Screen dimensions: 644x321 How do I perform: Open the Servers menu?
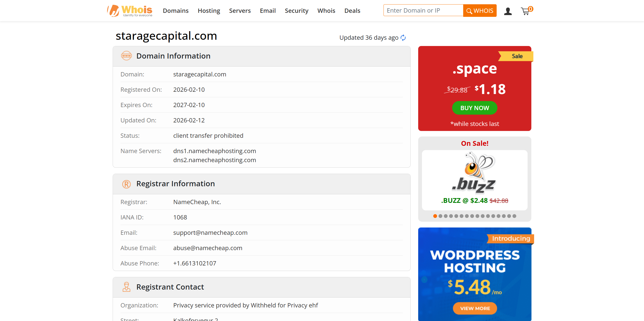(240, 11)
